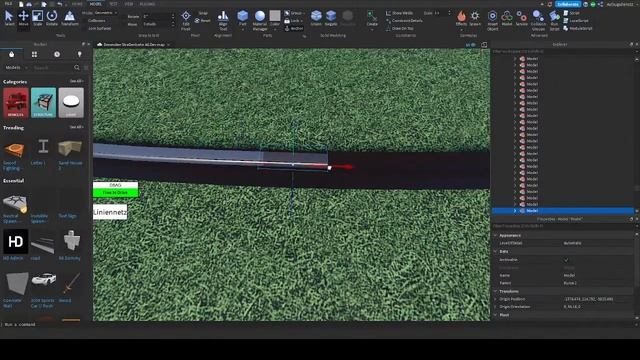
Task: Click the HD Admin thumbnail in Toolbox
Action: coord(16,242)
